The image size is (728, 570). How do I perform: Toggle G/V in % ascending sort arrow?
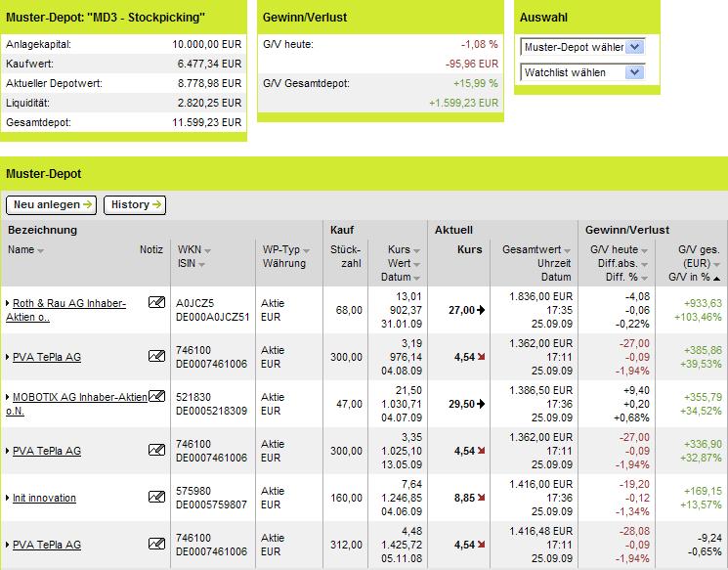pos(716,279)
